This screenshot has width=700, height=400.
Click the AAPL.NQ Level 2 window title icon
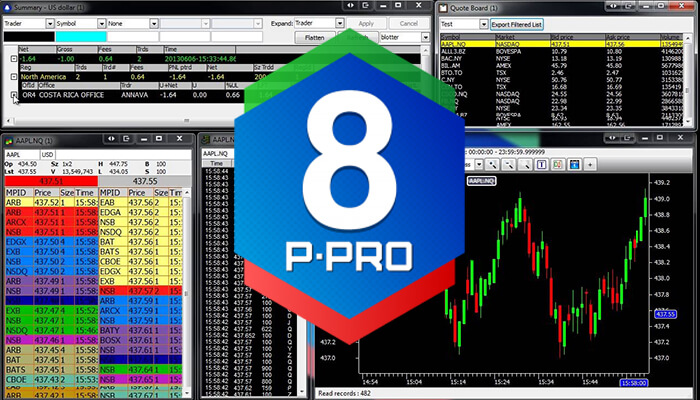(9, 141)
